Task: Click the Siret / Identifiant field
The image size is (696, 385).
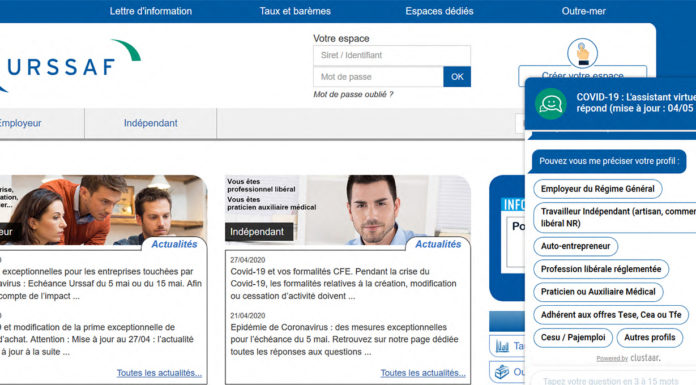Action: [392, 56]
